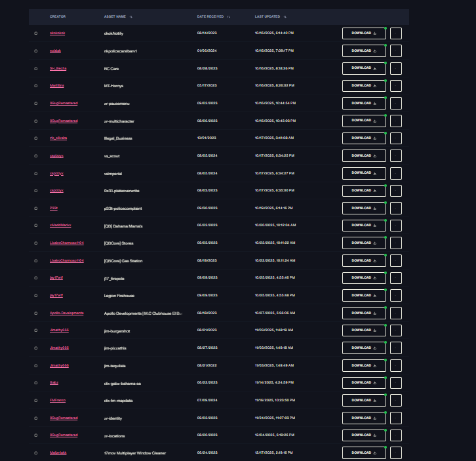This screenshot has height=461, width=476.
Task: Open more options for Legion Firehouse row
Action: tap(395, 296)
